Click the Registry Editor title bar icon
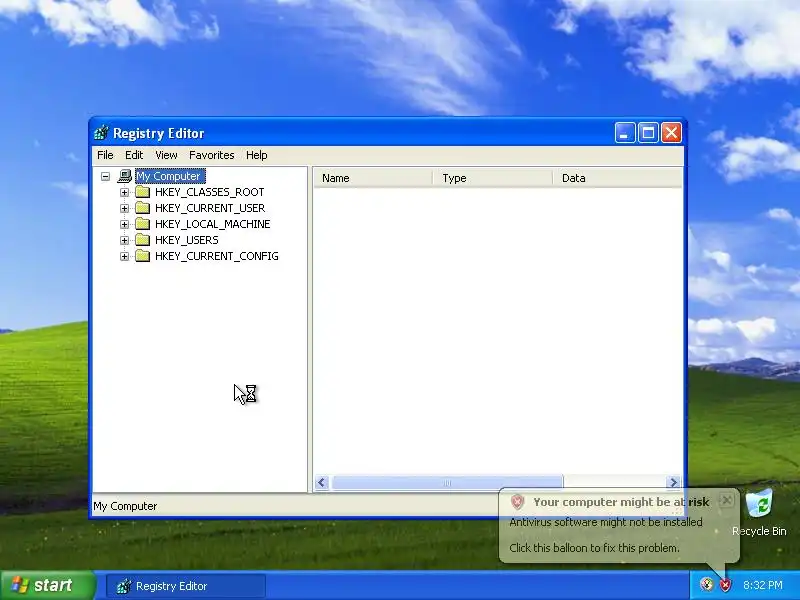Image resolution: width=800 pixels, height=600 pixels. tap(101, 133)
